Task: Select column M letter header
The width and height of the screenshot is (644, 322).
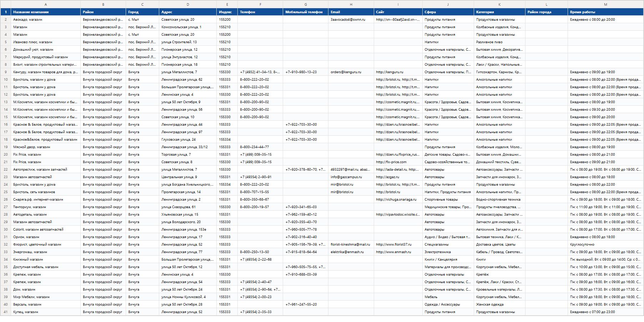Action: 605,4
